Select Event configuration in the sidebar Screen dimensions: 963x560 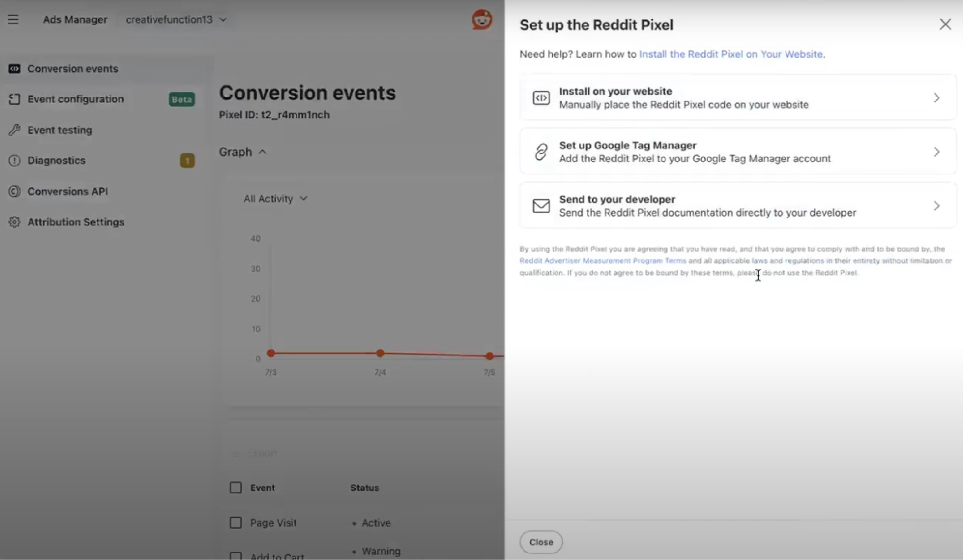coord(75,99)
